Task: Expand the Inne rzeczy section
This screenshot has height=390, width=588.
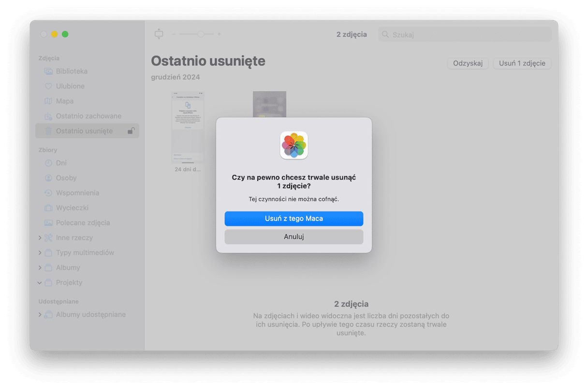Action: pos(40,238)
